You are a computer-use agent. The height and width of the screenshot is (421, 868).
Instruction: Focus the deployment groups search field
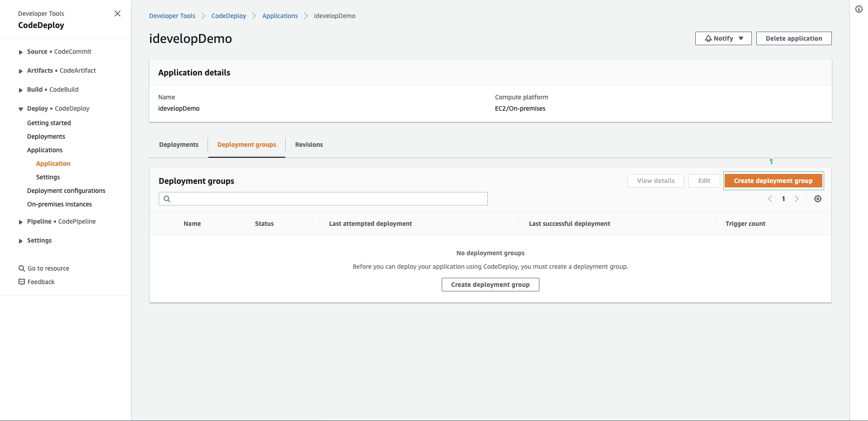point(323,199)
